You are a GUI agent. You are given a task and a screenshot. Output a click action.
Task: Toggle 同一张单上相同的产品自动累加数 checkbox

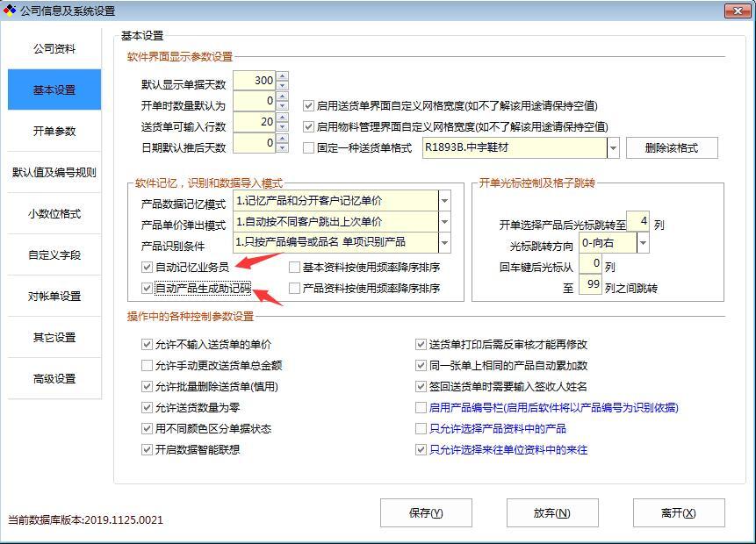pyautogui.click(x=421, y=366)
